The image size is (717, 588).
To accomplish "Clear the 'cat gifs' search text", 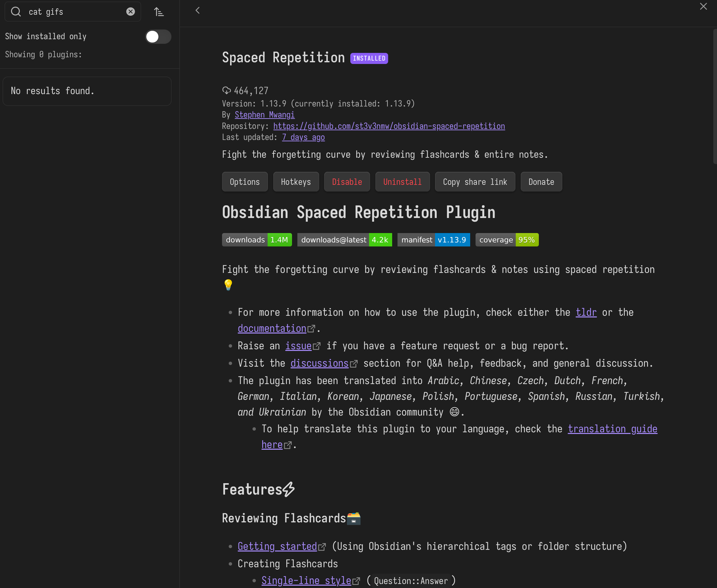I will tap(130, 12).
